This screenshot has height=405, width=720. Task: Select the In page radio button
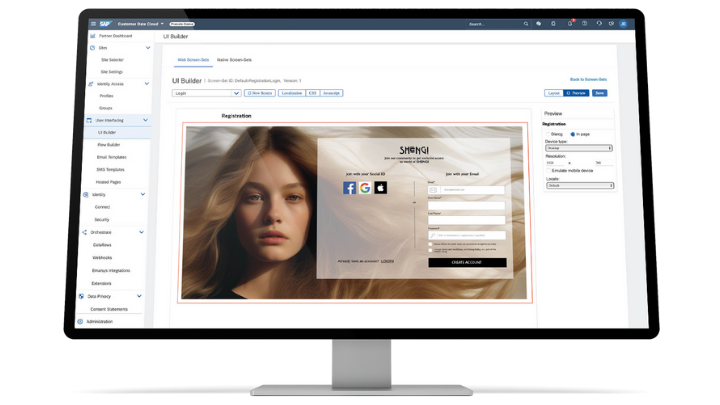573,134
